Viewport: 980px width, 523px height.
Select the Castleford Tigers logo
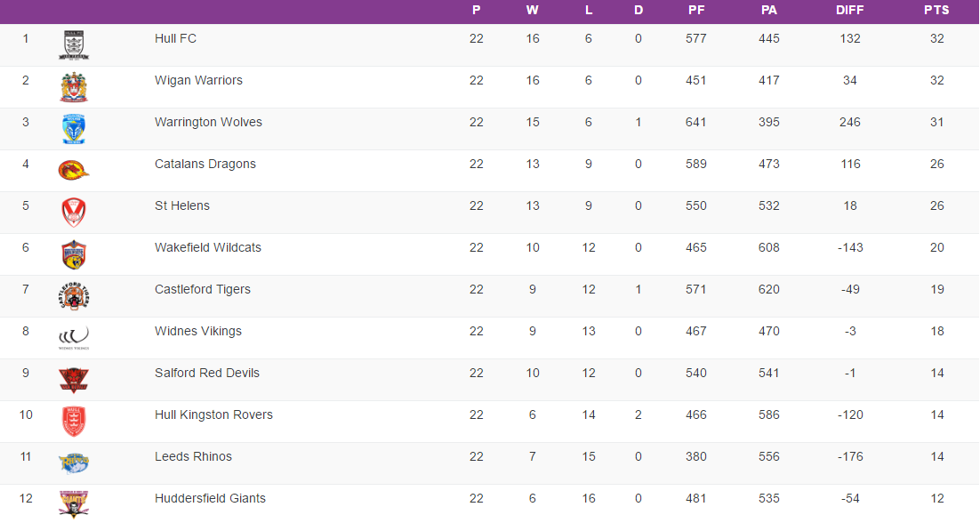click(74, 296)
